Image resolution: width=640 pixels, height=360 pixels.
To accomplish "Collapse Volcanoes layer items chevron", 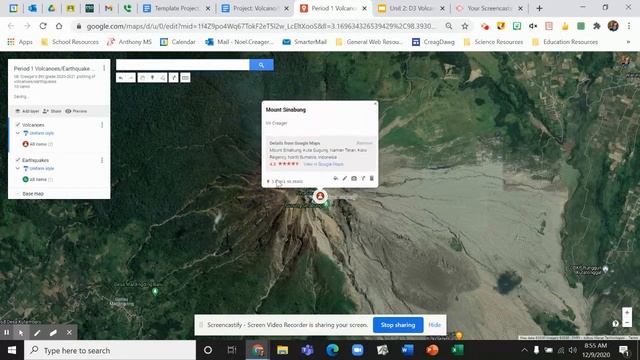I will click(18, 133).
